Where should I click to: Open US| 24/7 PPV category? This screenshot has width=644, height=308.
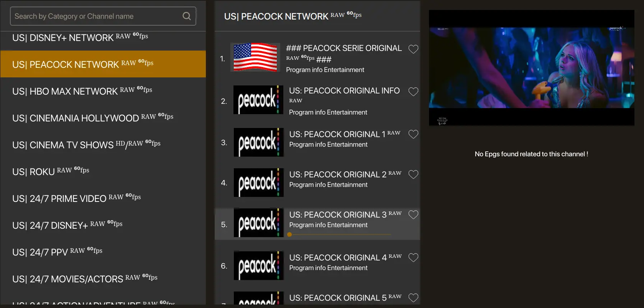[103, 252]
